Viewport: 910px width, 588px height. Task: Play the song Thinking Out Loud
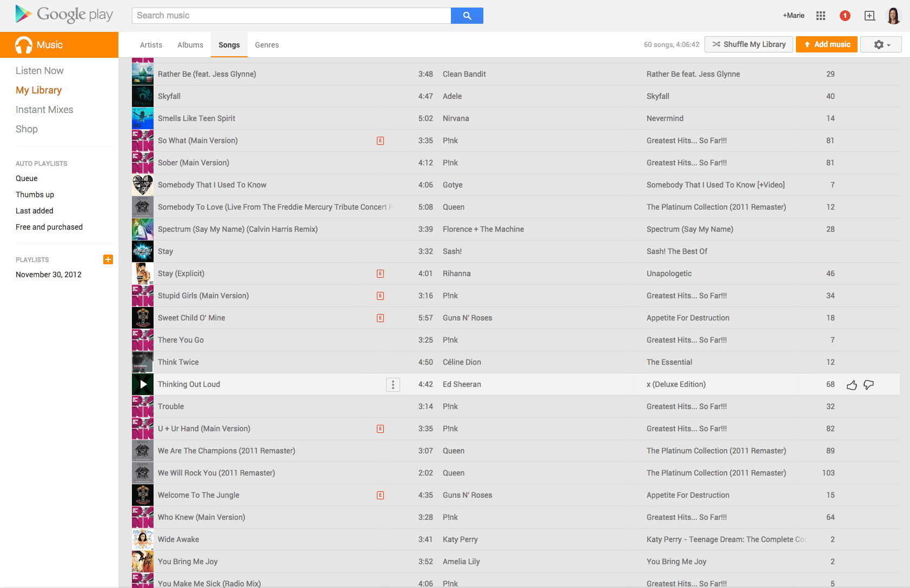tap(142, 384)
